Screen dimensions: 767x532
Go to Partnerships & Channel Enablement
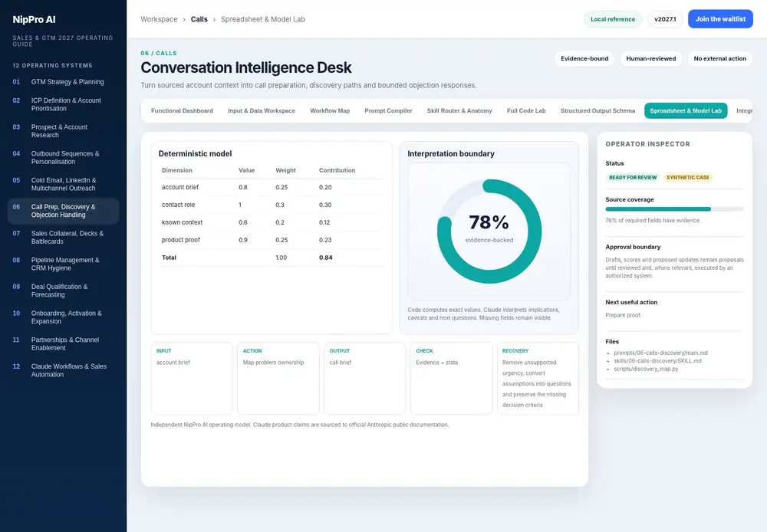[x=63, y=343]
